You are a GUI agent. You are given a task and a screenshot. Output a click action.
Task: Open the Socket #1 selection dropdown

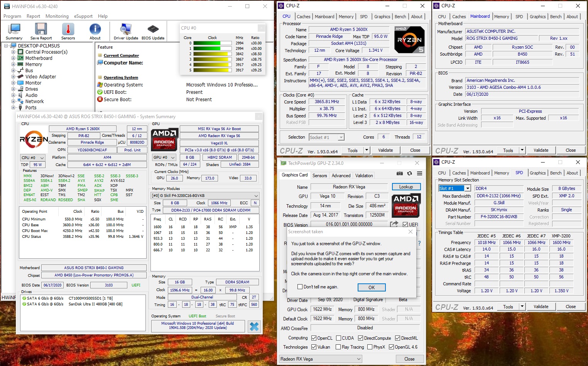tap(326, 137)
